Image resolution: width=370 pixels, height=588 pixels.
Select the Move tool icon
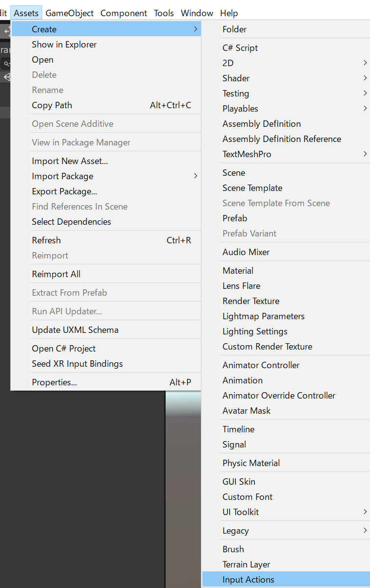pyautogui.click(x=7, y=31)
